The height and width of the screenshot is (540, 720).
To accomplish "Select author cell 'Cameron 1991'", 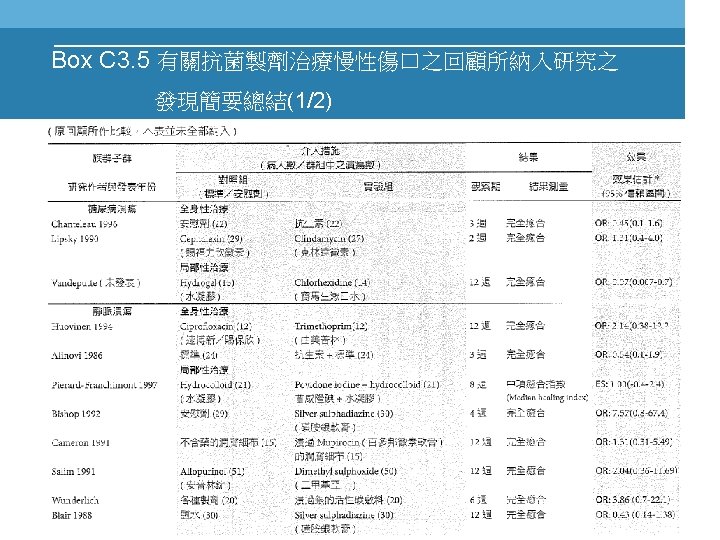I will (x=80, y=443).
